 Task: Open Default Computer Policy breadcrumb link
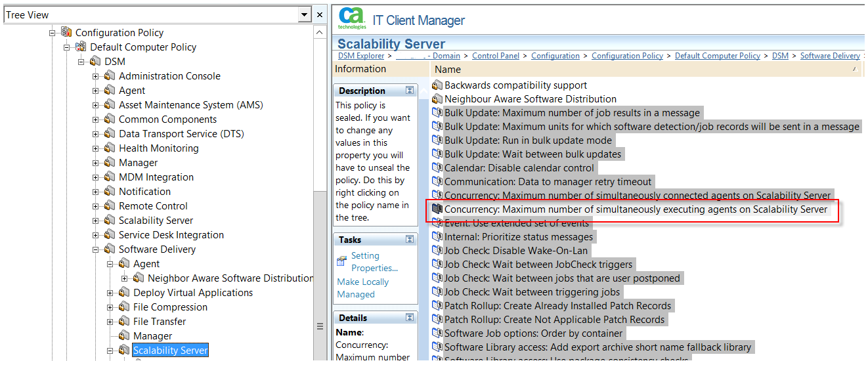tap(718, 56)
